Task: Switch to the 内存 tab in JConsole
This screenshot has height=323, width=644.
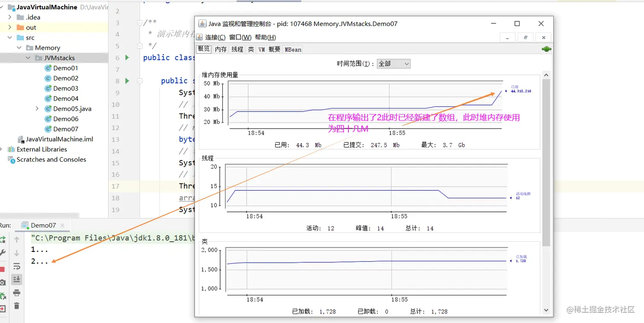Action: [220, 49]
